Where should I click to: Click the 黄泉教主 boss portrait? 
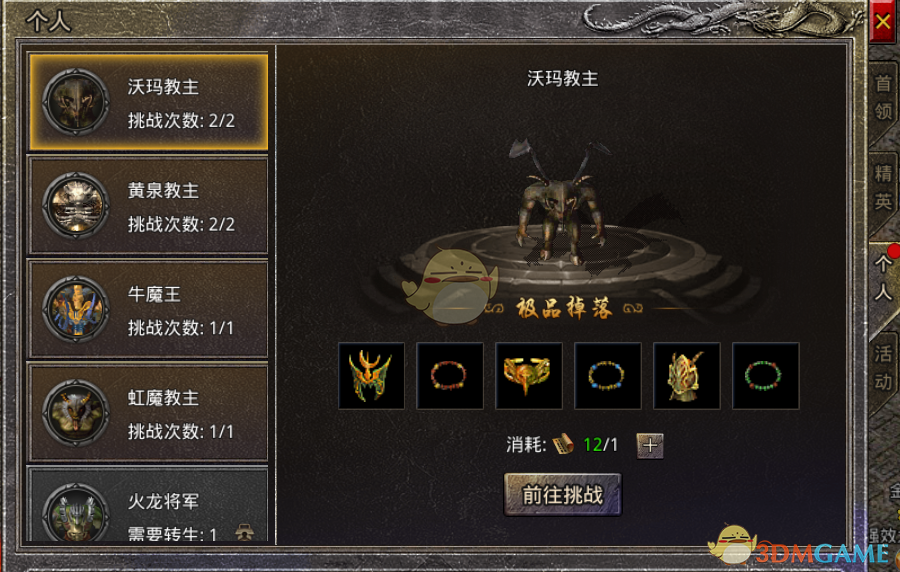(x=76, y=205)
